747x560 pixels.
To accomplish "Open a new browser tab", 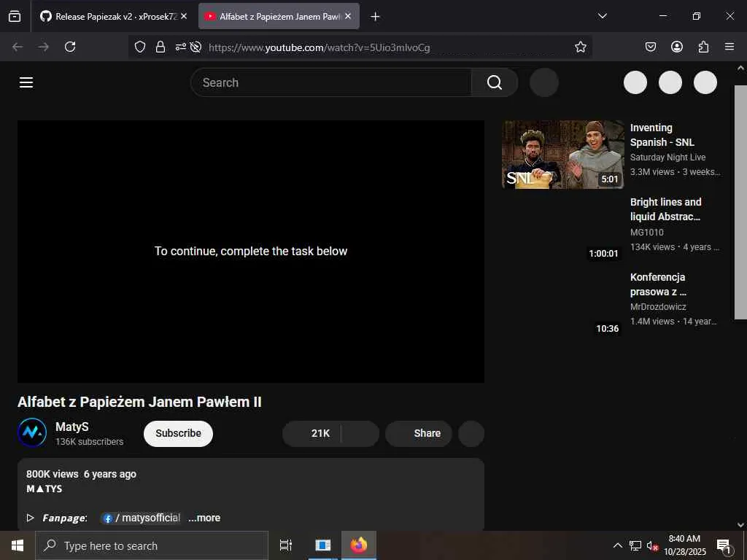I will pyautogui.click(x=375, y=17).
